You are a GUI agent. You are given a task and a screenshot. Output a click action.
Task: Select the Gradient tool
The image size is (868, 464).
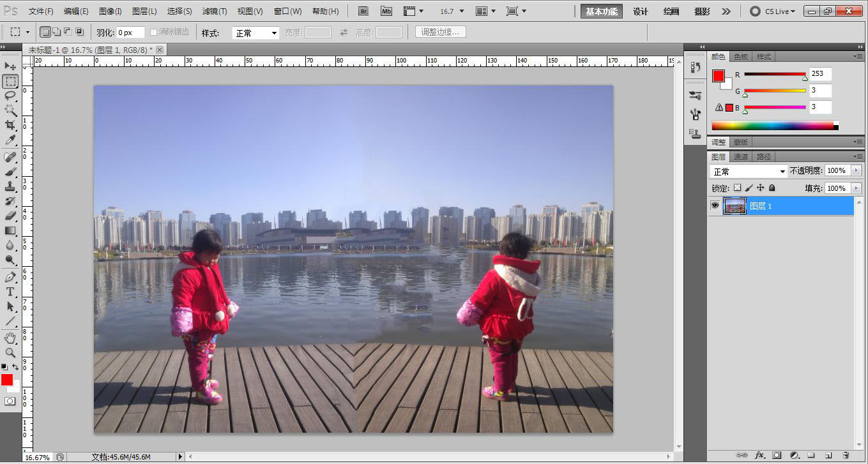(x=10, y=230)
